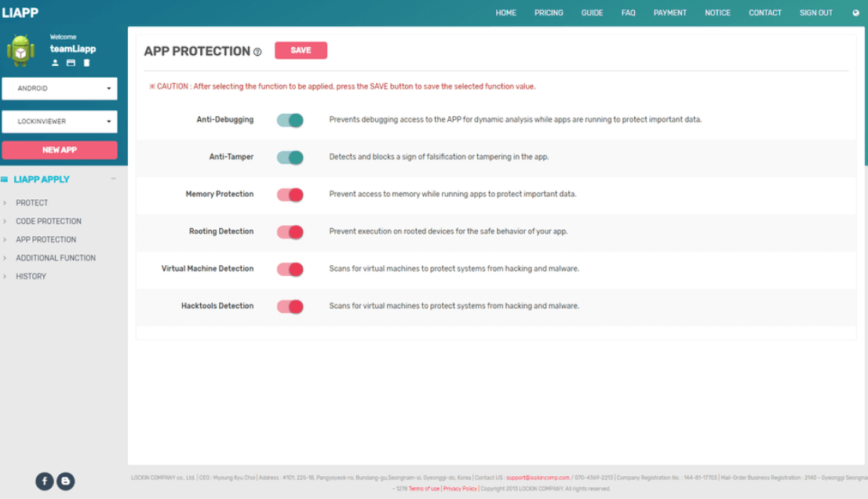Click the Android robot avatar image
Image resolution: width=868 pixels, height=499 pixels.
pyautogui.click(x=20, y=51)
